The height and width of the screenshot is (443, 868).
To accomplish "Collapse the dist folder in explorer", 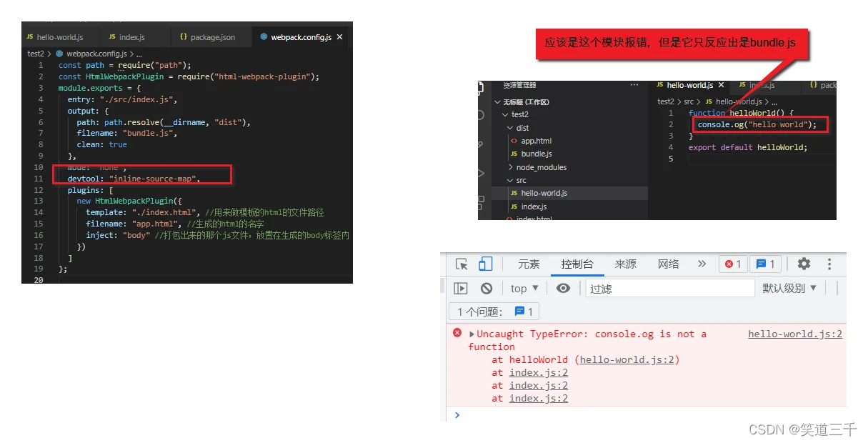I will pyautogui.click(x=518, y=128).
